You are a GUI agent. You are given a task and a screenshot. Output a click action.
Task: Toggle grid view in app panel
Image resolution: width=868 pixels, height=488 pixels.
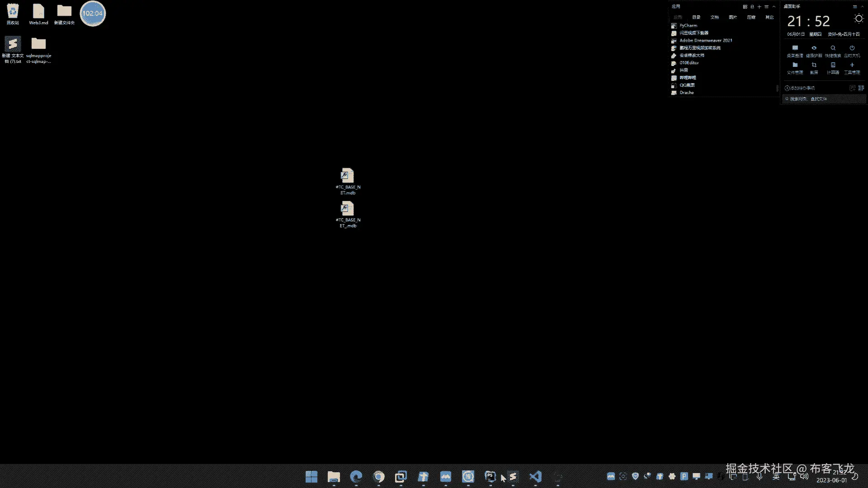[x=745, y=7]
